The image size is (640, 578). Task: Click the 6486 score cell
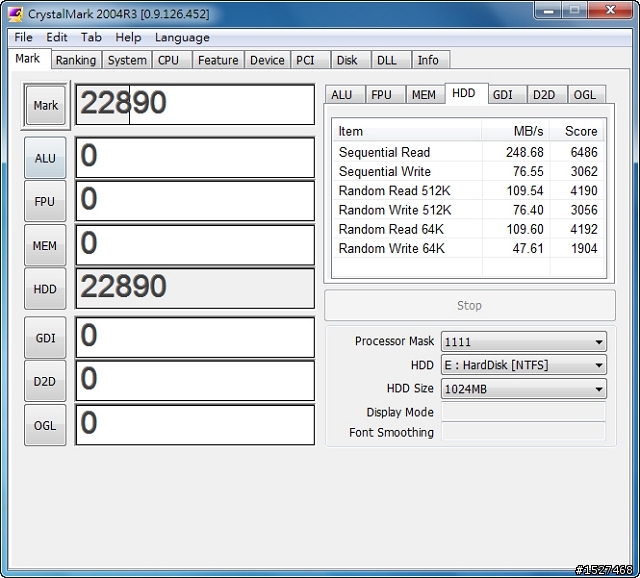(584, 152)
